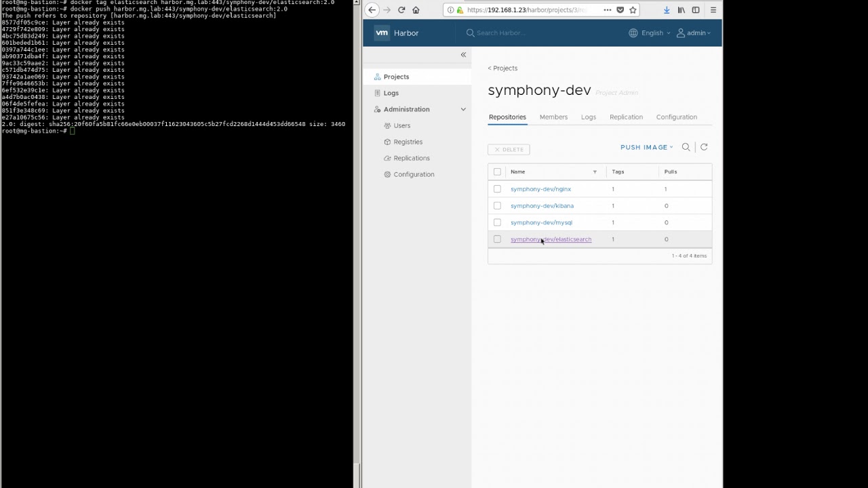Click the globe language icon

click(633, 33)
